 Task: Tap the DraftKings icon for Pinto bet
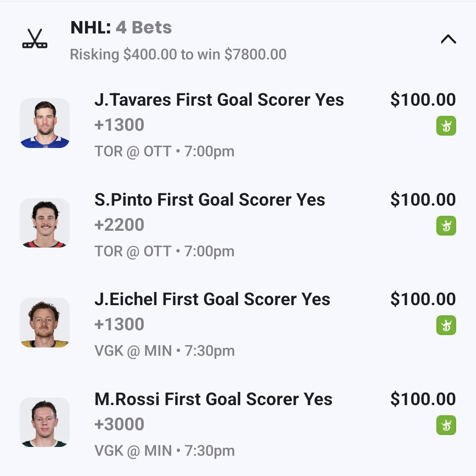[x=446, y=226]
